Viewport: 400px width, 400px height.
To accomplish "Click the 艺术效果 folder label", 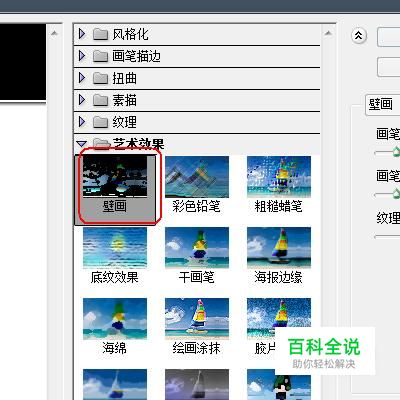I will point(138,144).
